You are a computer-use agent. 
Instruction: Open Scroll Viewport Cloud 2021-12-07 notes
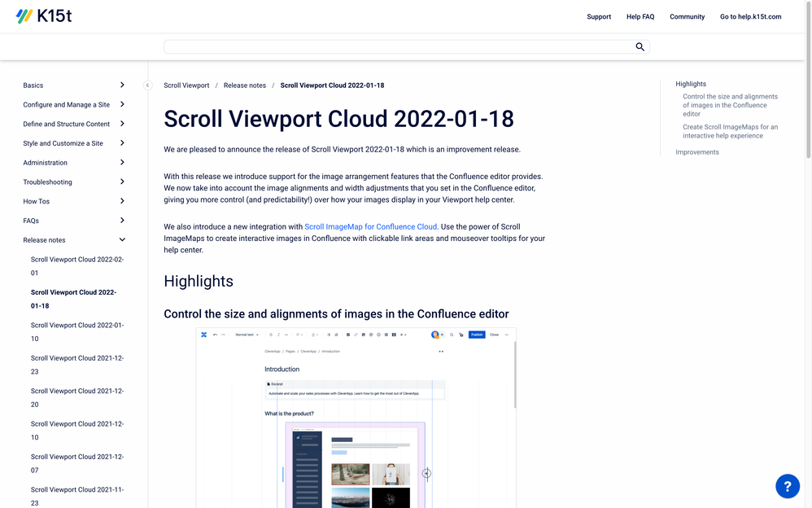[77, 463]
